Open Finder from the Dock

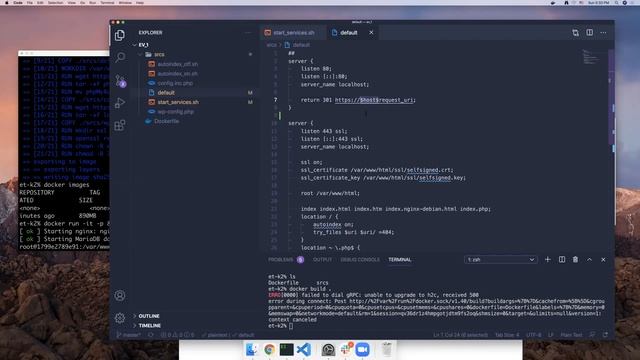[252, 350]
